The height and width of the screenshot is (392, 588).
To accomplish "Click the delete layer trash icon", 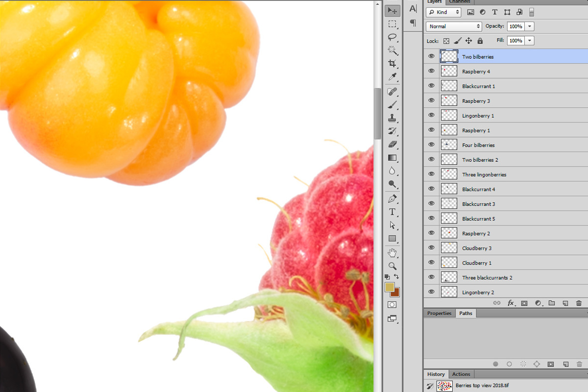I will 579,303.
